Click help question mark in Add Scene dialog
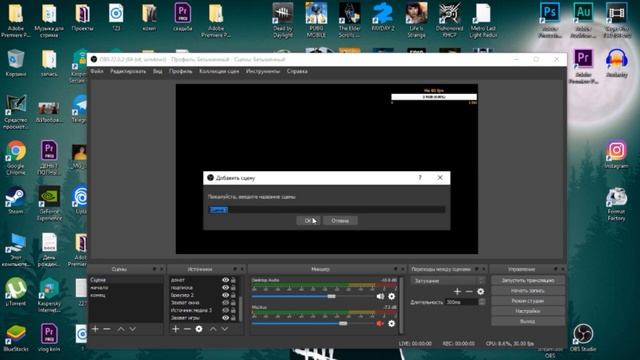 (420, 178)
